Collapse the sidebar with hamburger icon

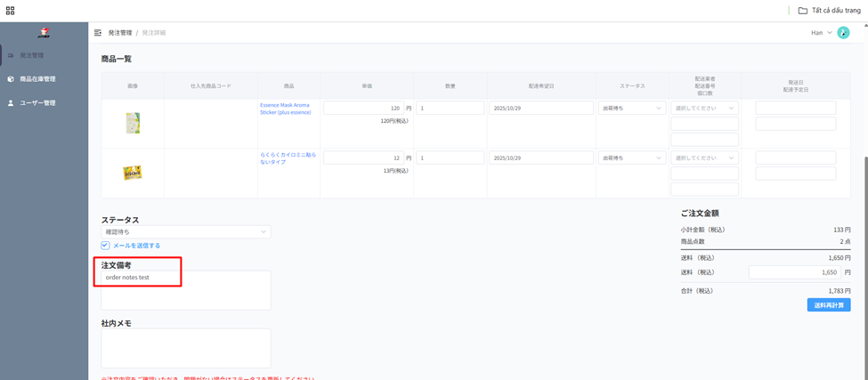pos(98,33)
